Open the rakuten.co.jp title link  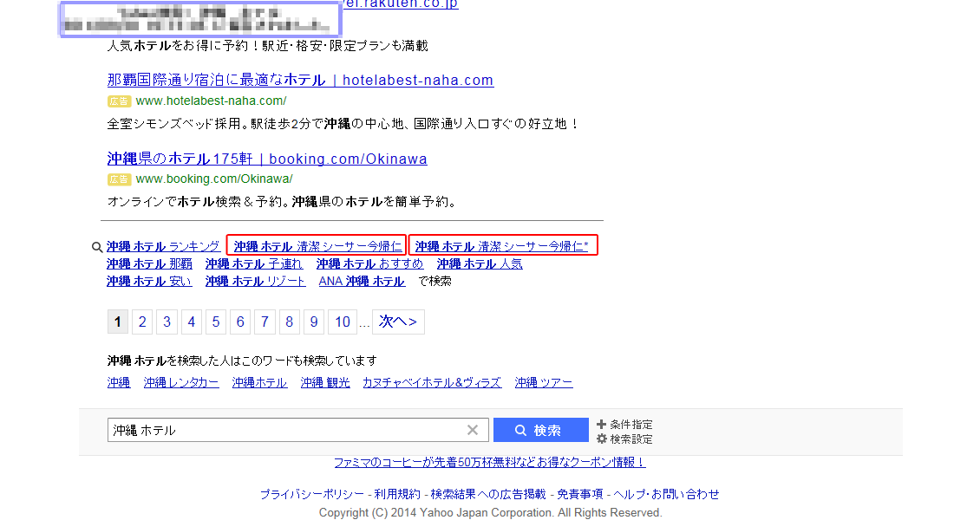[x=401, y=4]
